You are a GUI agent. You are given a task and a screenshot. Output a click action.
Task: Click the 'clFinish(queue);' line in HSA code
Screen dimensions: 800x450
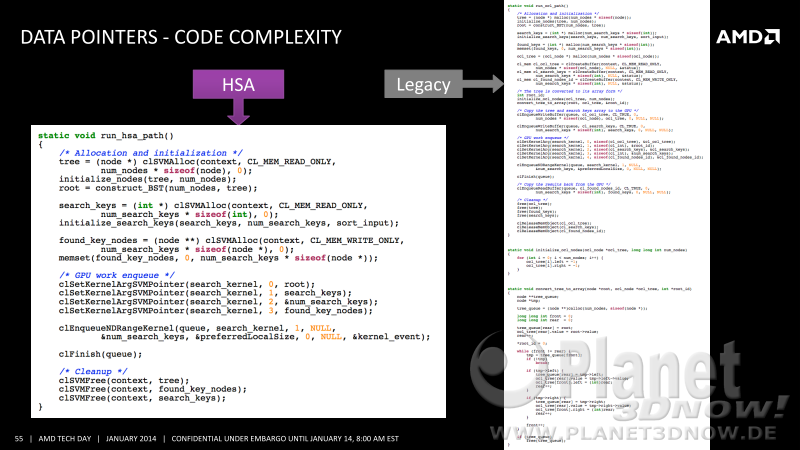tap(101, 355)
